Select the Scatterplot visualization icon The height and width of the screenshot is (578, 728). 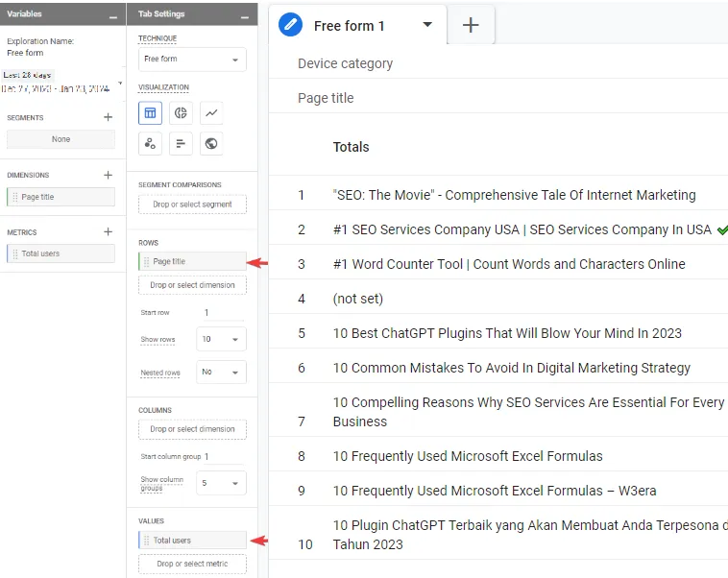(150, 144)
